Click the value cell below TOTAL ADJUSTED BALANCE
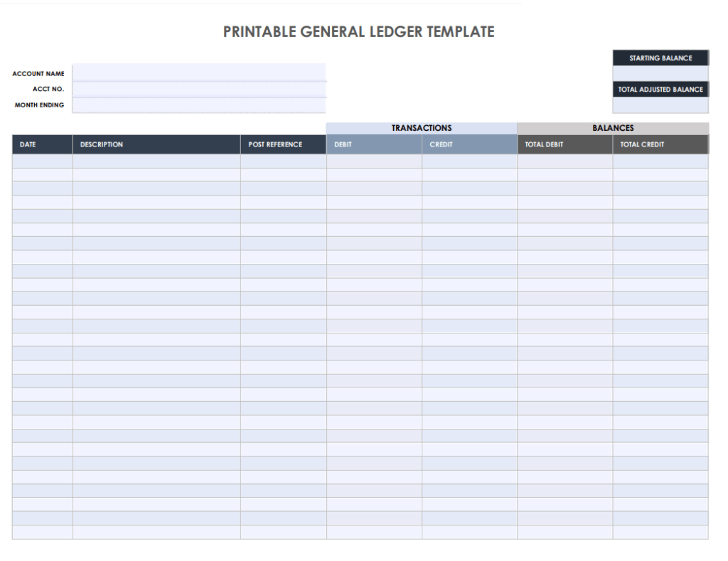This screenshot has height=561, width=728. (x=660, y=105)
